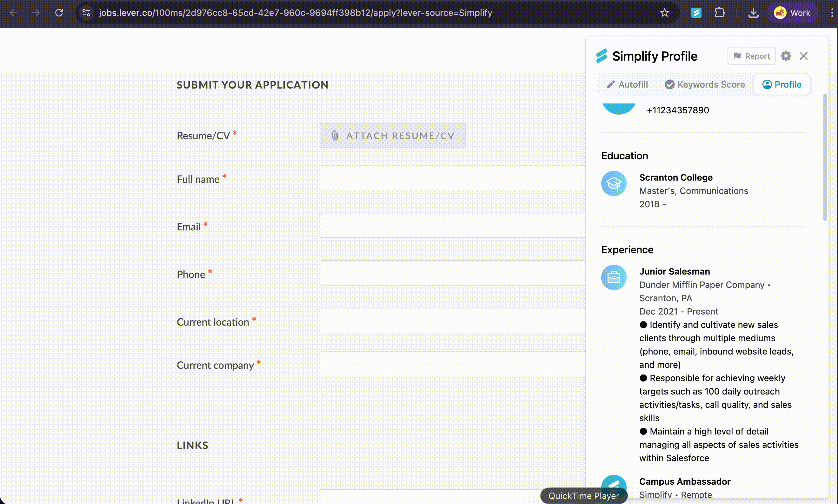Screen dimensions: 838x504
Task: Click the address bar URL
Action: click(x=295, y=13)
